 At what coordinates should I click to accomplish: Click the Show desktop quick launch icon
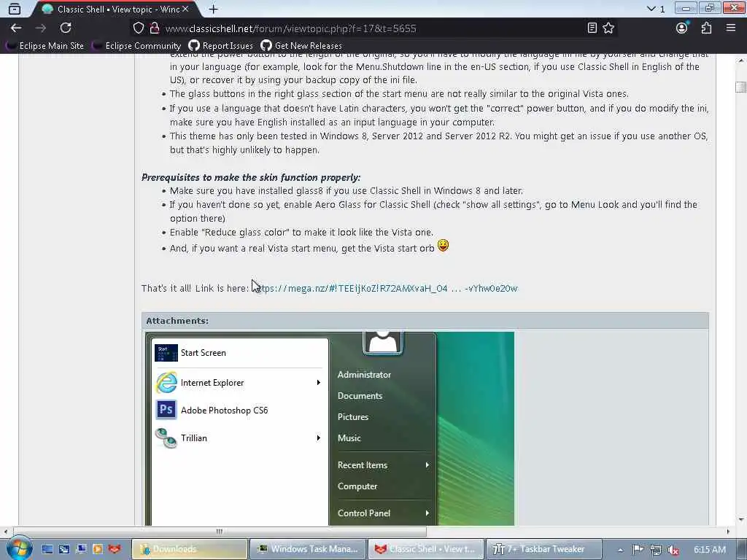tap(47, 549)
